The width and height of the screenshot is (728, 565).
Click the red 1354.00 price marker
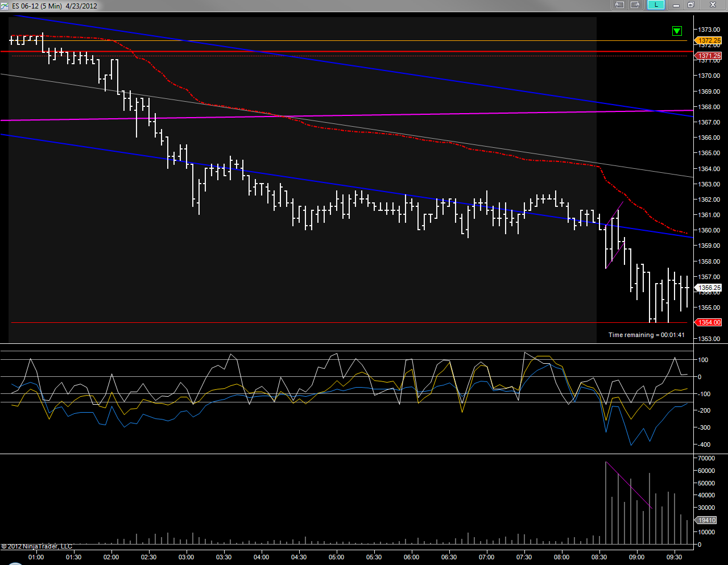tap(709, 322)
